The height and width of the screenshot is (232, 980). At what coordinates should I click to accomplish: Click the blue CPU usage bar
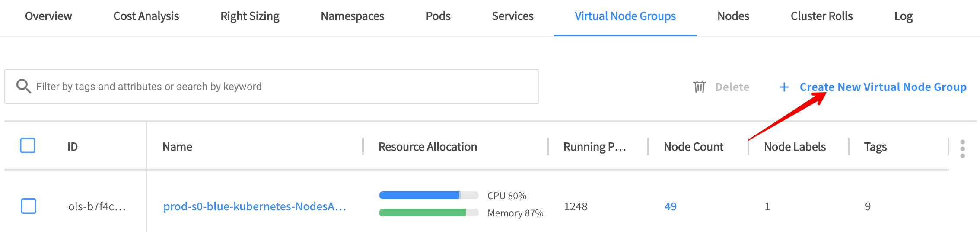click(x=419, y=195)
